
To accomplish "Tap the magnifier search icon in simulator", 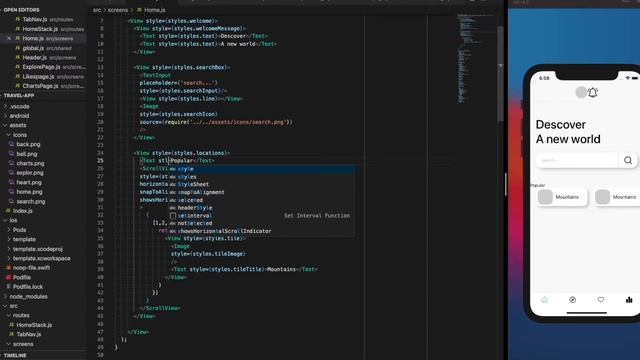I will (x=628, y=160).
